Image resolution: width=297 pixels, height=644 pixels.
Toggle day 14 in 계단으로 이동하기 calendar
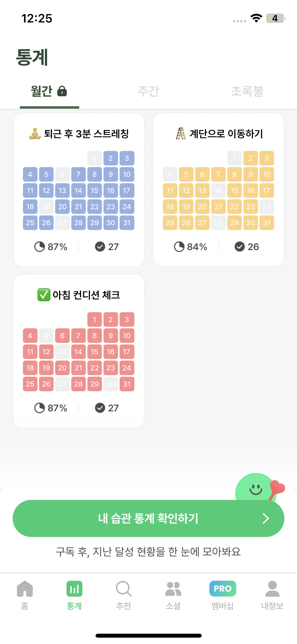[x=218, y=190]
